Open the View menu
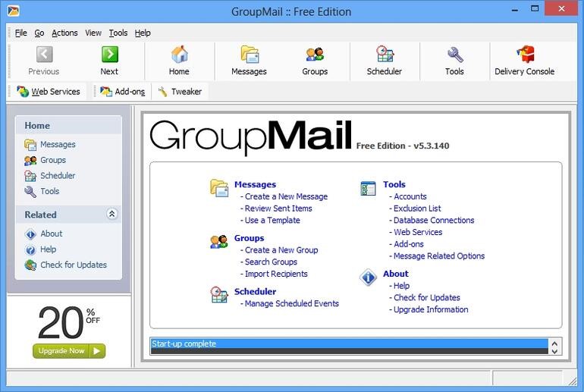584x392 pixels. 93,33
